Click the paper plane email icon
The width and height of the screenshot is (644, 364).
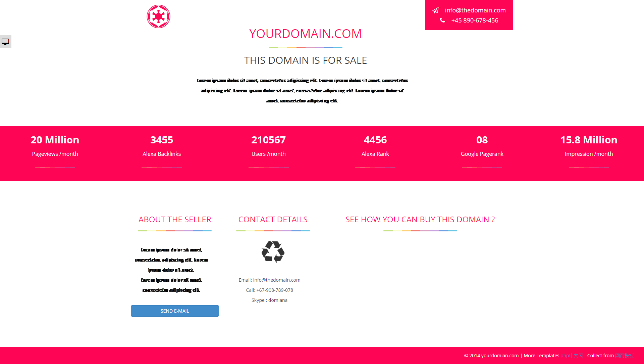pyautogui.click(x=435, y=10)
